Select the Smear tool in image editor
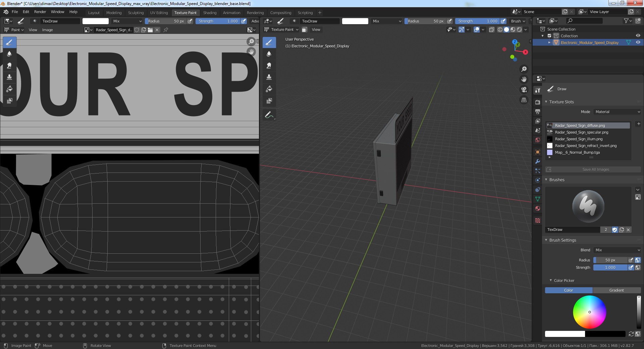644x349 pixels. pos(9,65)
